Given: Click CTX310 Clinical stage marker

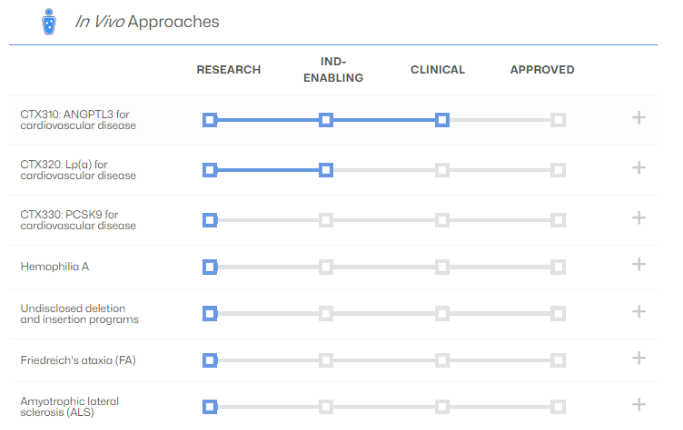Looking at the screenshot, I should click(442, 120).
